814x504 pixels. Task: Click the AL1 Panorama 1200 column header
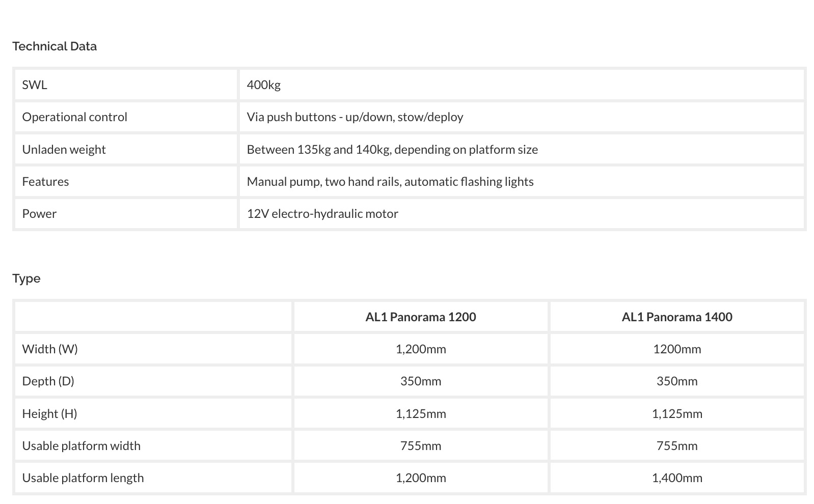click(420, 317)
